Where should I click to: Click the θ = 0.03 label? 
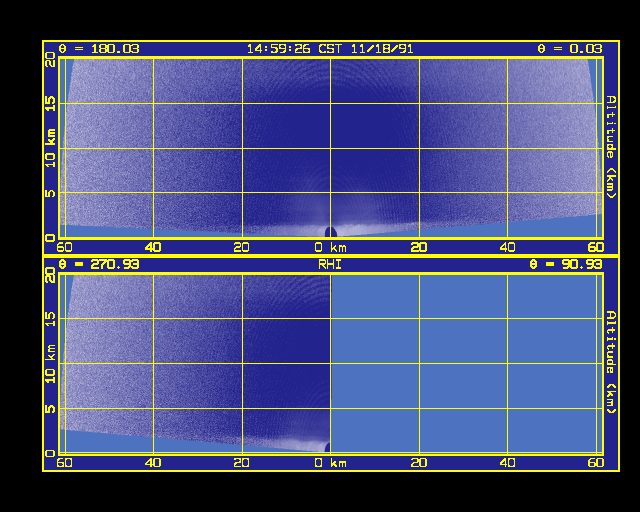(x=569, y=49)
